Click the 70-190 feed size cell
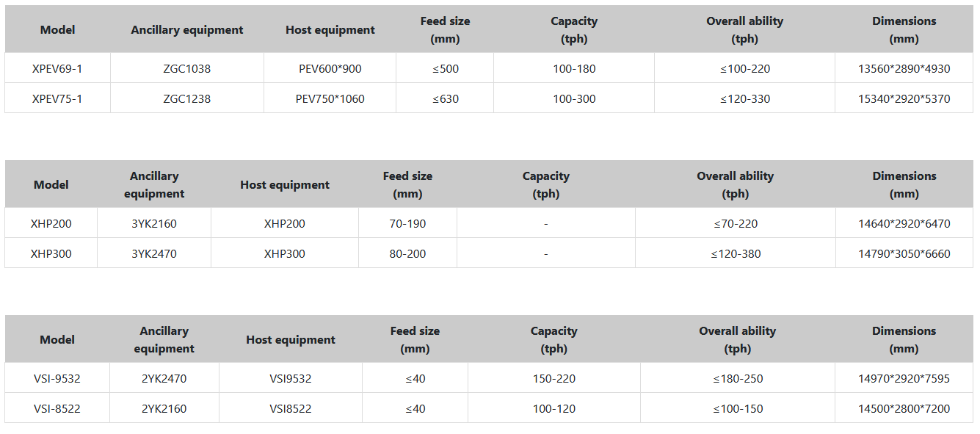This screenshot has height=434, width=980. coord(407,224)
